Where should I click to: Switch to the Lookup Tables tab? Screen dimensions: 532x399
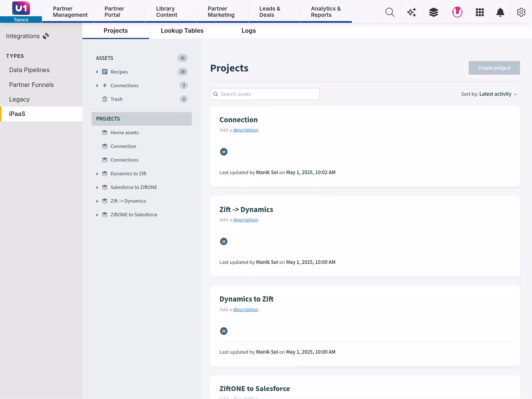click(182, 31)
